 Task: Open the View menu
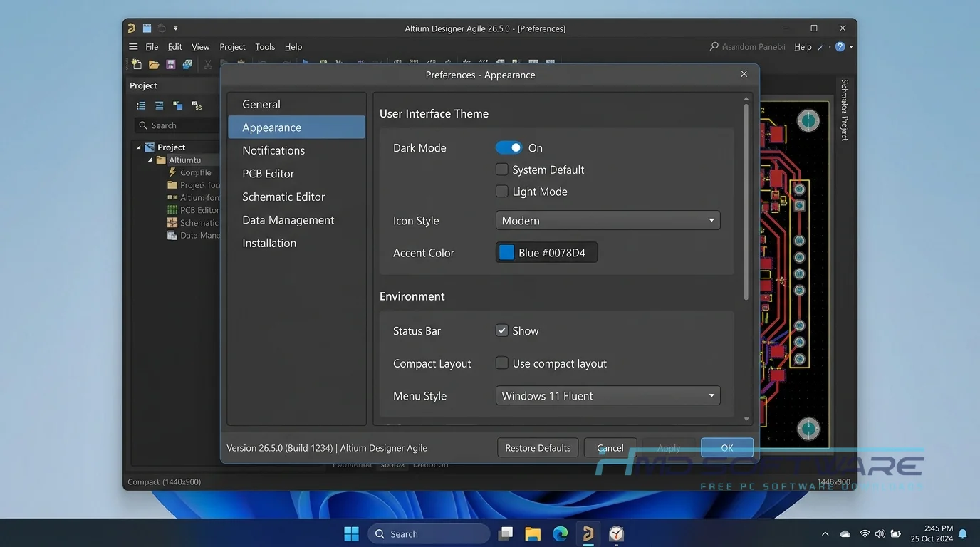[x=201, y=47]
